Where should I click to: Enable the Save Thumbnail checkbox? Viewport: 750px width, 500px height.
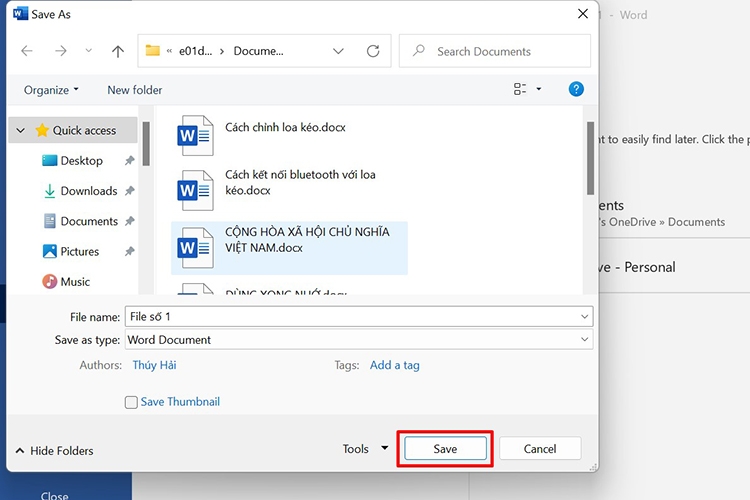pyautogui.click(x=131, y=402)
